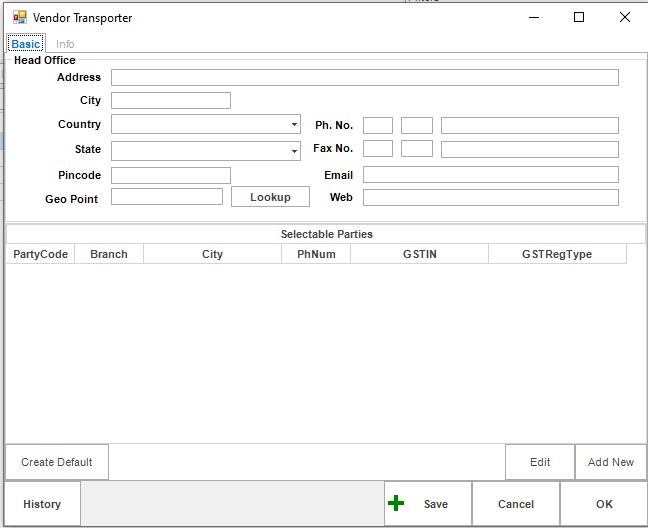The image size is (648, 528).
Task: Confirm with the OK button
Action: tap(604, 504)
